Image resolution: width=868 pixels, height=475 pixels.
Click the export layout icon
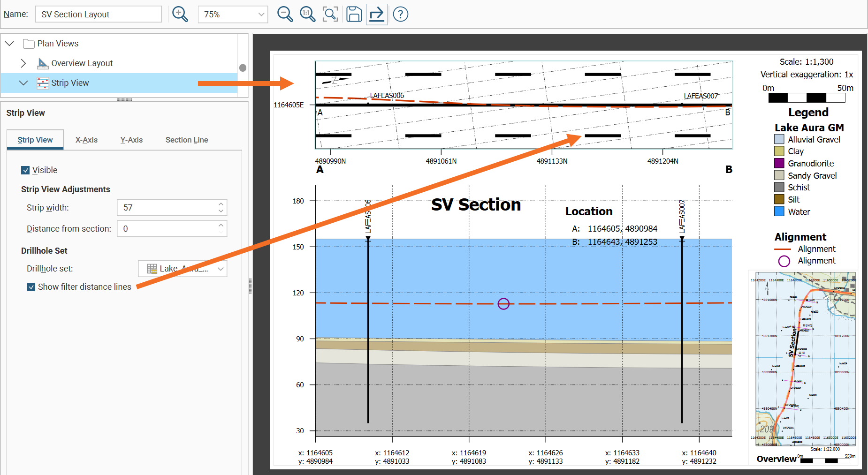pos(376,14)
